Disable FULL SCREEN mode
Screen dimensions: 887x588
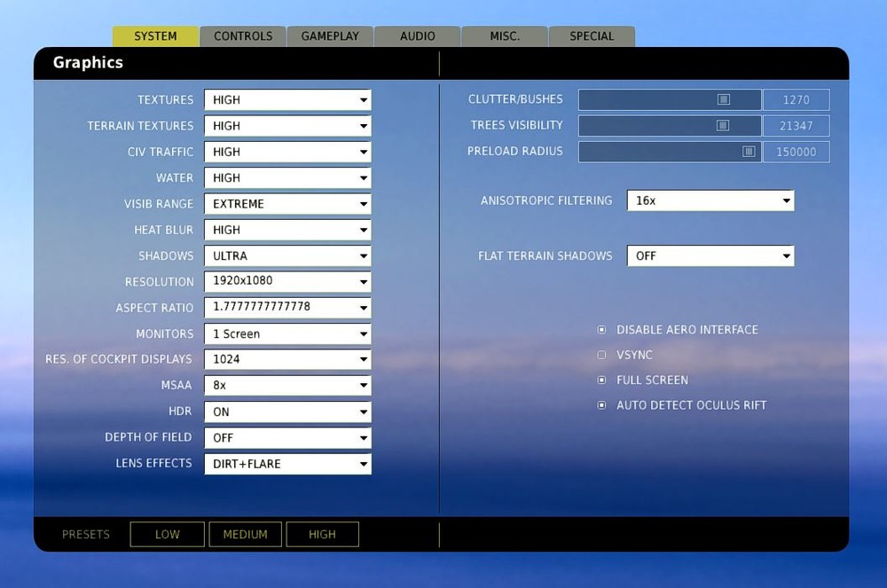click(601, 380)
